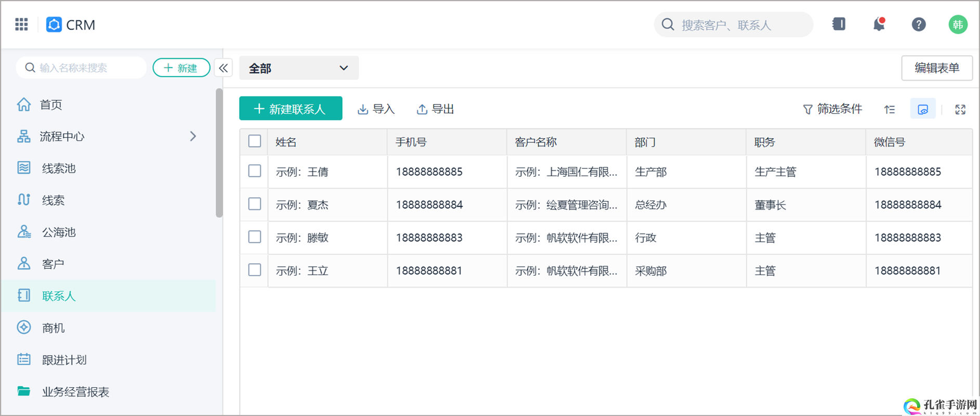Tick the select-all checkbox in header
This screenshot has width=980, height=416.
coord(255,141)
